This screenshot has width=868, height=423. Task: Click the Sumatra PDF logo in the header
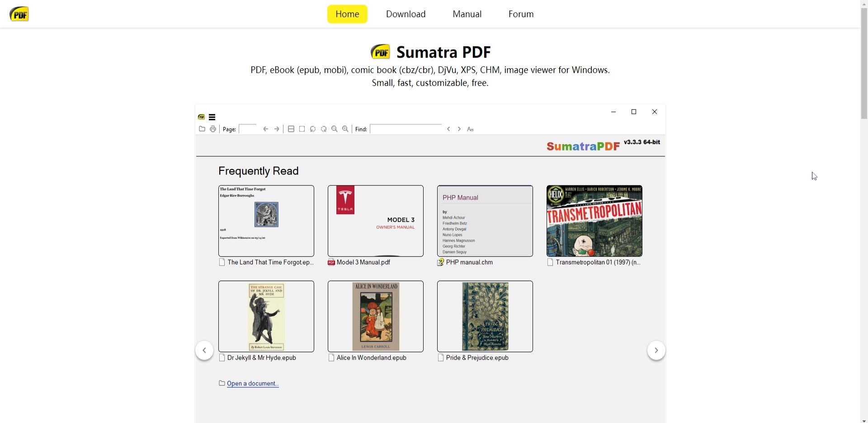pos(19,14)
